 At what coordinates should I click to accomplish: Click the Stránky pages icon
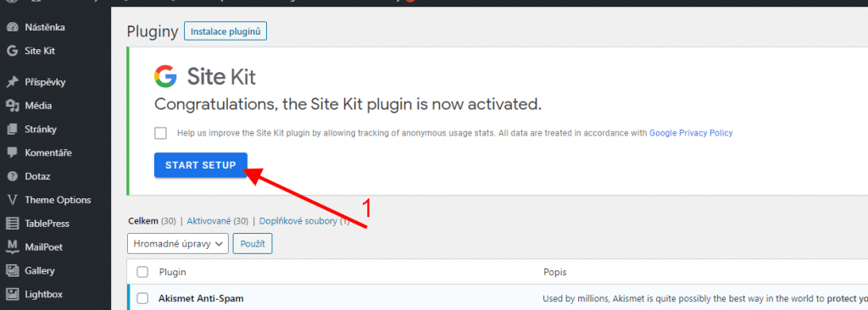pos(12,129)
